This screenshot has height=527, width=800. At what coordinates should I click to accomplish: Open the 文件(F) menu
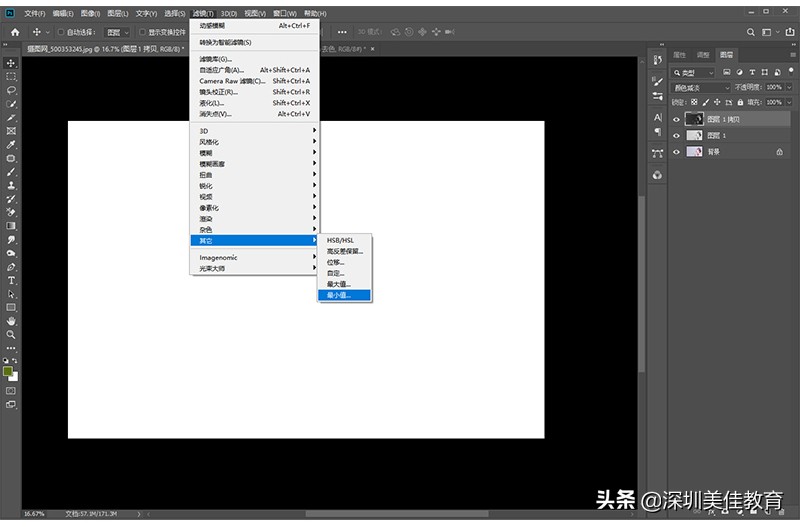[35, 13]
